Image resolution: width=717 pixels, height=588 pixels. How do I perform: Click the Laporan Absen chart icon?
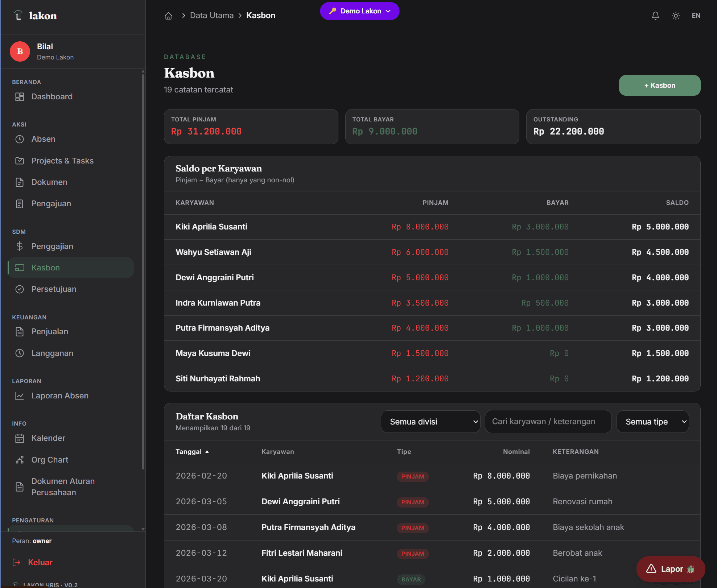[x=20, y=396]
